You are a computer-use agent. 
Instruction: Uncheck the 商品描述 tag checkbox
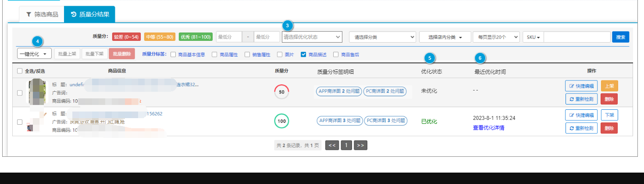(x=303, y=55)
